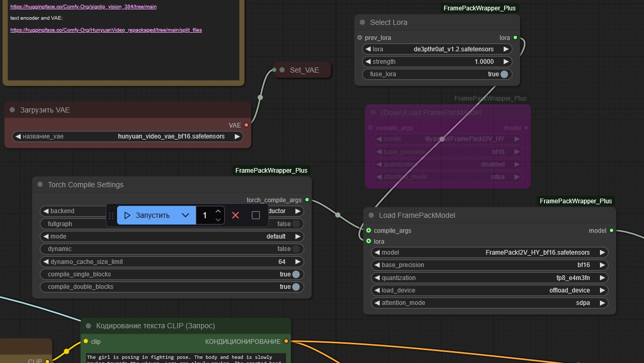Toggle compile_double_blocks switch
The image size is (644, 363).
pos(296,287)
